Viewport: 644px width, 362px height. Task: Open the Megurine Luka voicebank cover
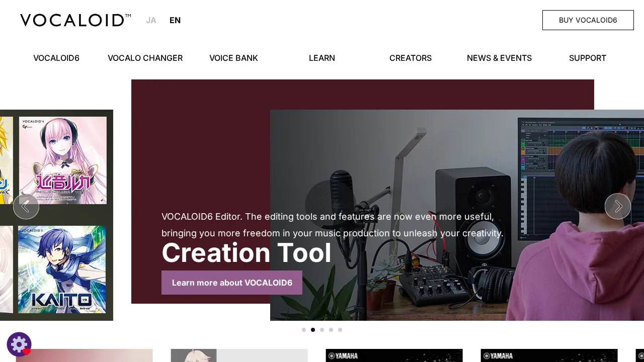[63, 160]
